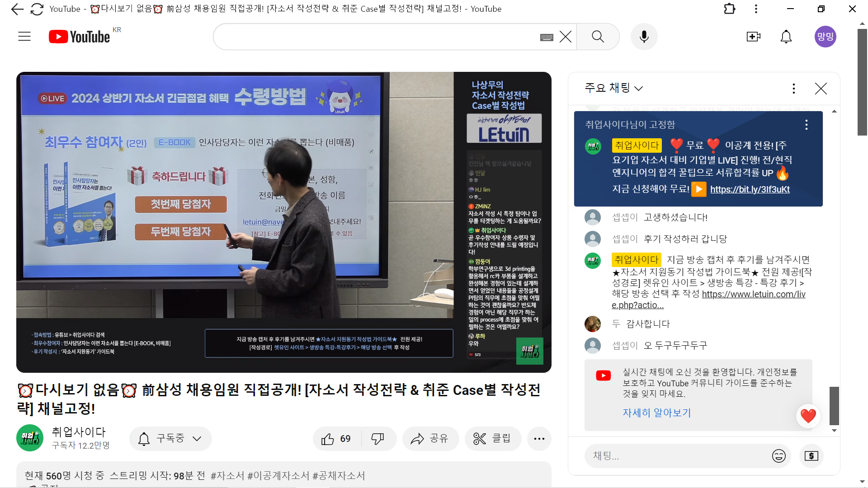Share the video with 공유 button
Viewport: 868px width, 488px height.
[x=430, y=439]
